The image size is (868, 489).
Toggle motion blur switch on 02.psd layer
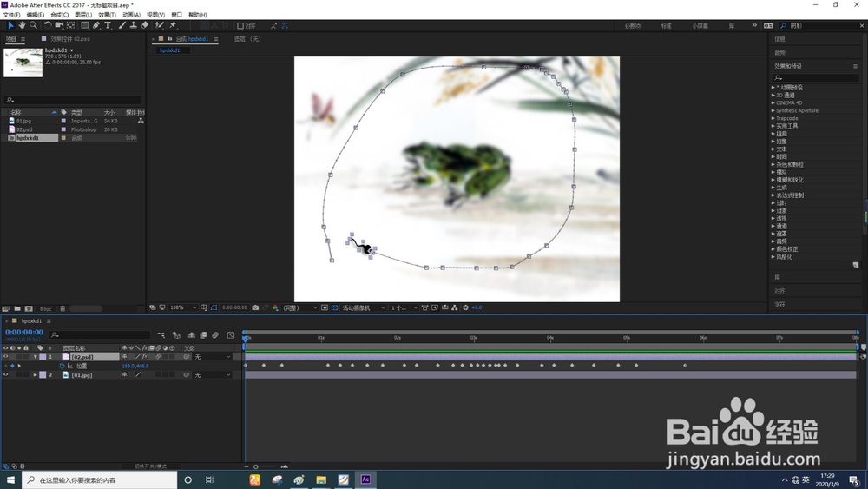158,357
